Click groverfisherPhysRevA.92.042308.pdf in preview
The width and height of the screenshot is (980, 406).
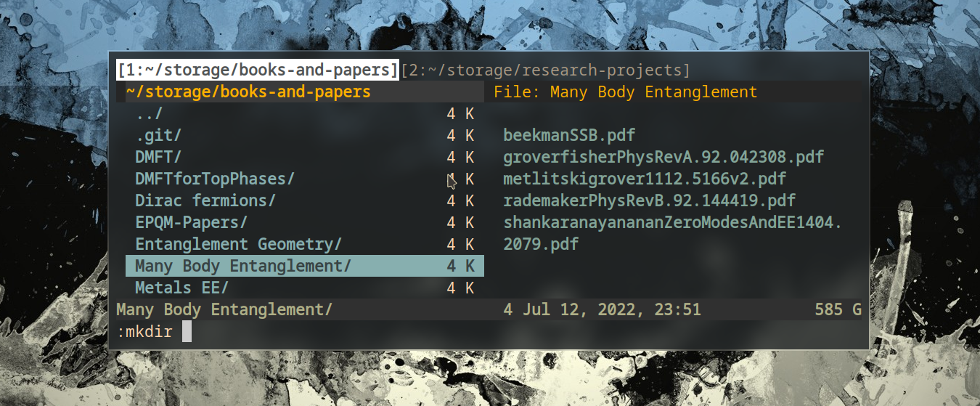pyautogui.click(x=663, y=158)
